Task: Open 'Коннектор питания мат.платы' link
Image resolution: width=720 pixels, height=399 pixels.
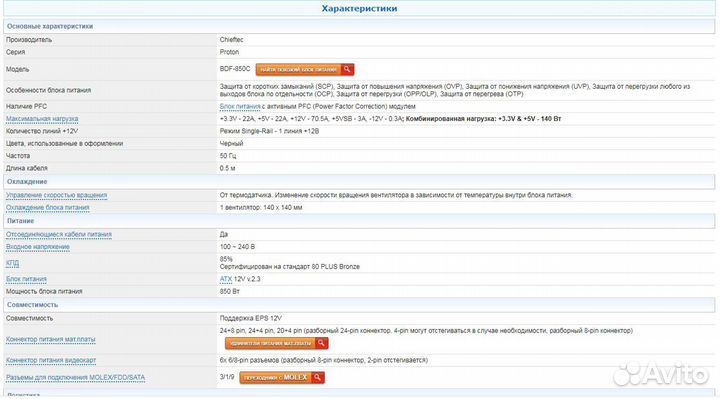Action: (x=51, y=339)
